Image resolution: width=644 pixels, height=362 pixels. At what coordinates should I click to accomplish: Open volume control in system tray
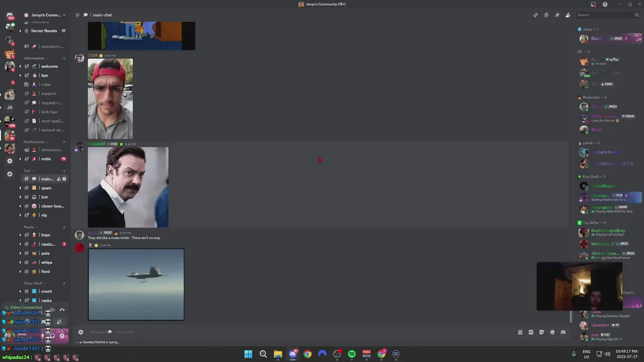pos(607,354)
